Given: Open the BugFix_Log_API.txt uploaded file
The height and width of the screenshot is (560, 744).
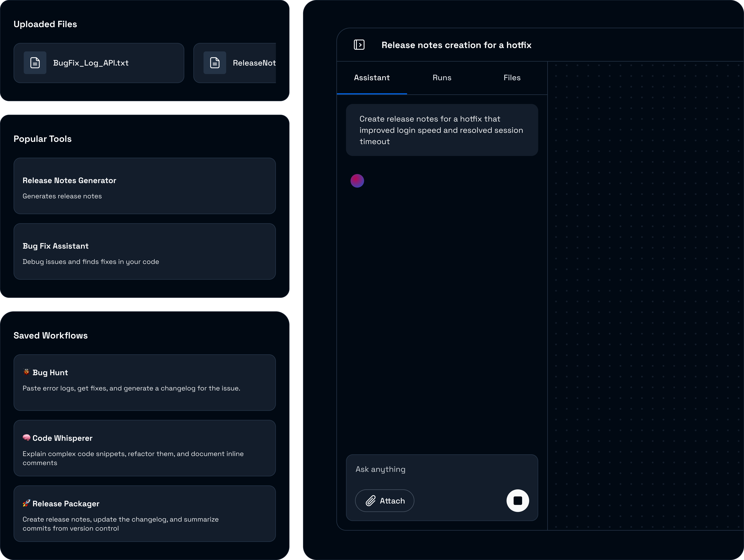Looking at the screenshot, I should point(99,63).
